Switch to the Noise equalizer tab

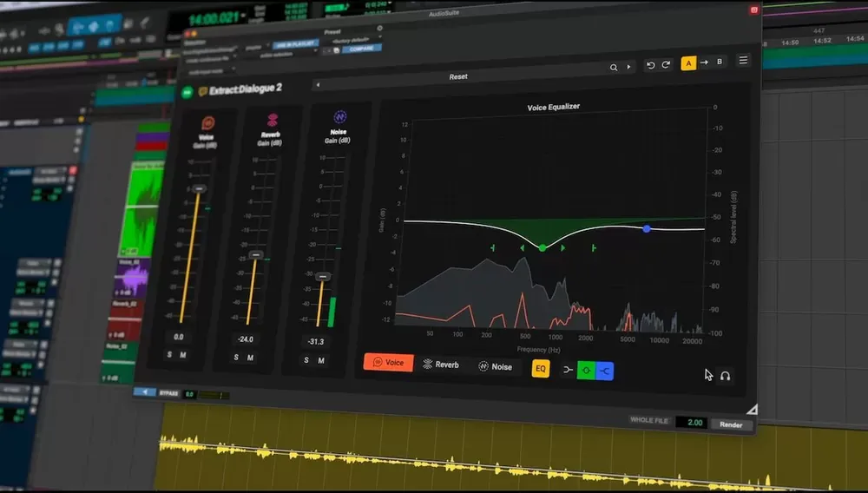[x=496, y=366]
